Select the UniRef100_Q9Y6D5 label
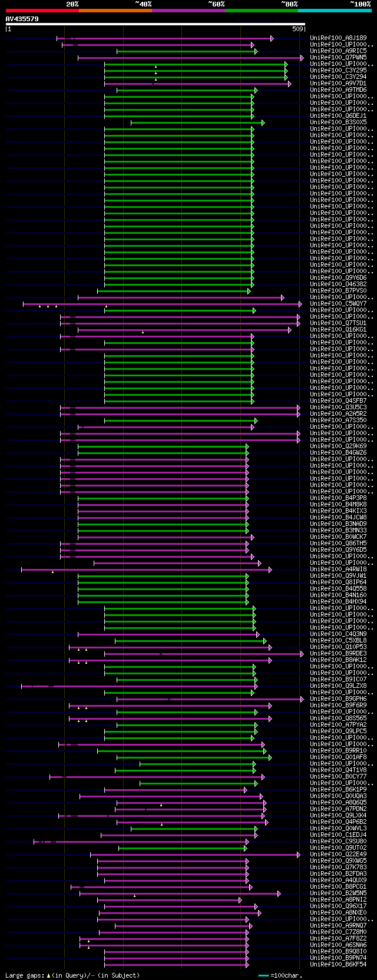The width and height of the screenshot is (377, 980). [338, 550]
